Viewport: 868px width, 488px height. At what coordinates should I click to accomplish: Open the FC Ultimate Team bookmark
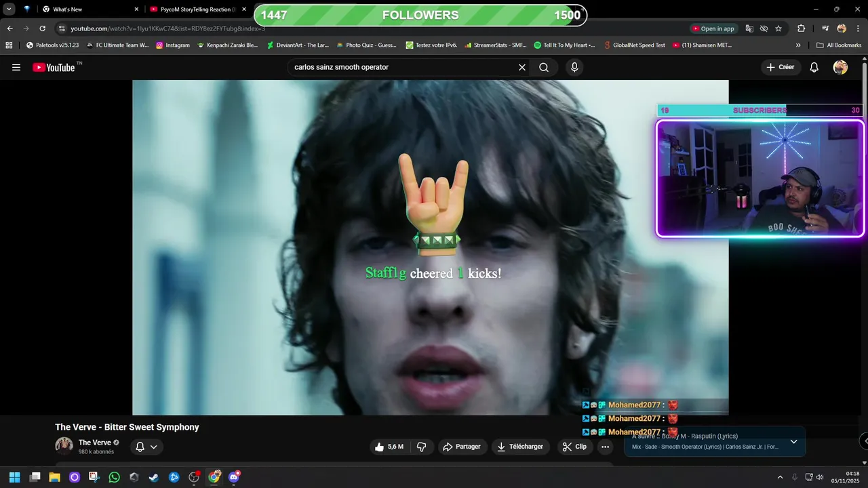117,45
